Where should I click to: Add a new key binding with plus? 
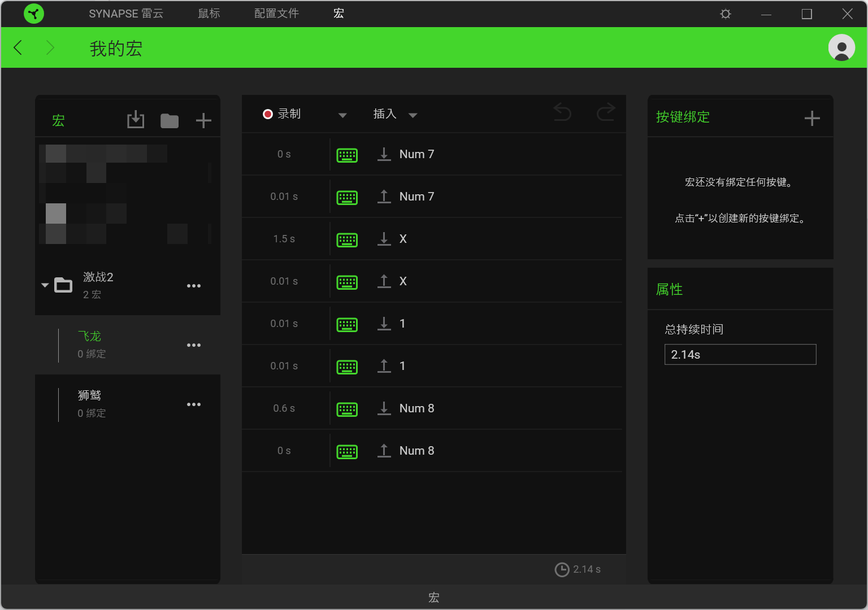tap(812, 118)
